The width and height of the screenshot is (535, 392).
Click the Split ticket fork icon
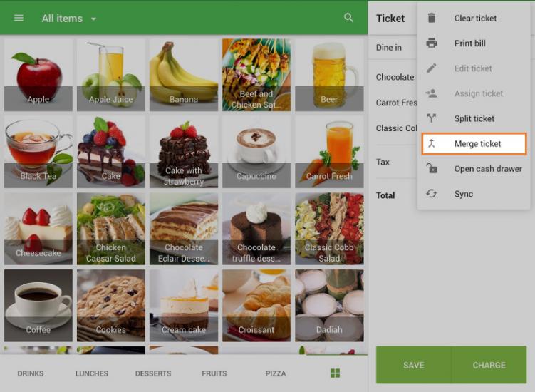[x=431, y=118]
